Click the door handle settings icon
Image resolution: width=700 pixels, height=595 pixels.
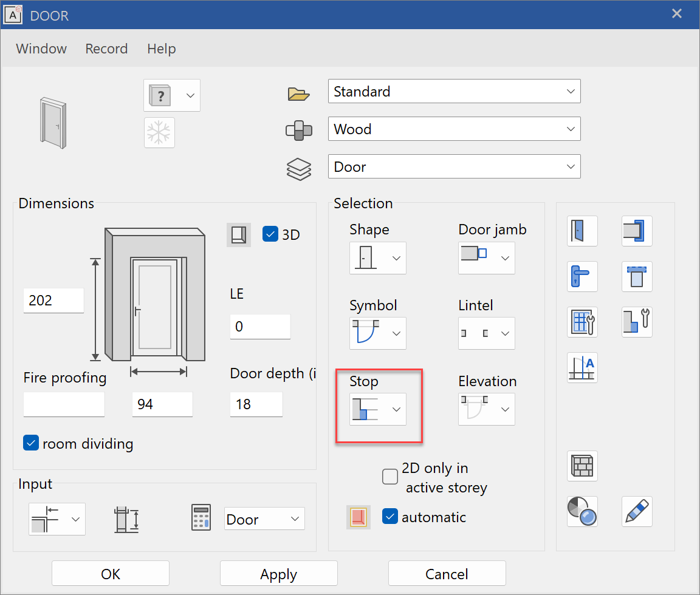[x=582, y=276]
